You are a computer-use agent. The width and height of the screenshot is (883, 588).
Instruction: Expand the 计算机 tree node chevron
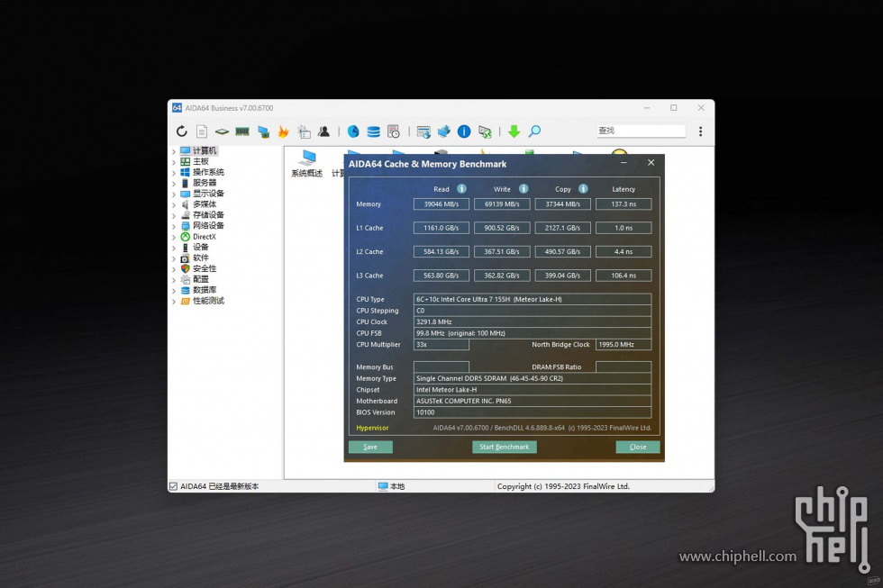pyautogui.click(x=173, y=150)
